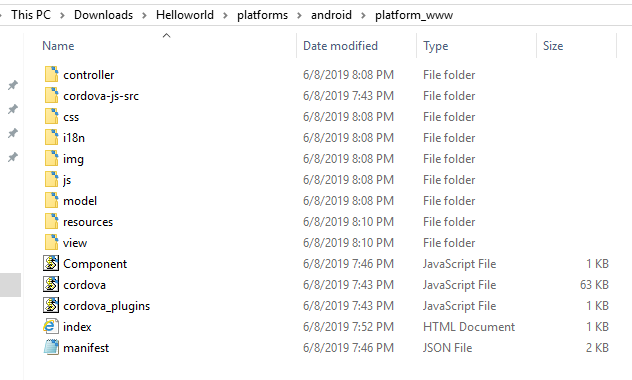Click the Component file name
Viewport: 632px width, 380px height.
(x=95, y=264)
